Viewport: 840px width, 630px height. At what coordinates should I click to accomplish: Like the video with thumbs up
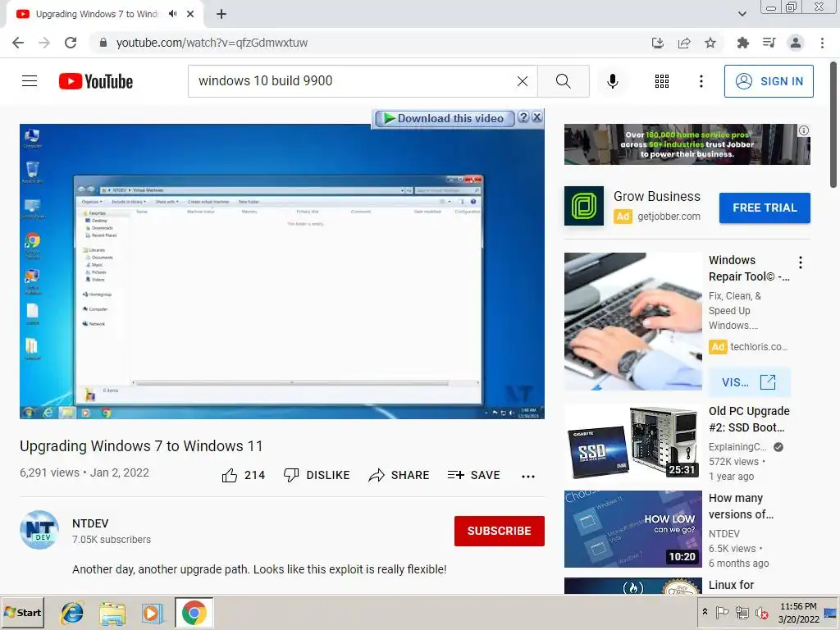pyautogui.click(x=243, y=475)
